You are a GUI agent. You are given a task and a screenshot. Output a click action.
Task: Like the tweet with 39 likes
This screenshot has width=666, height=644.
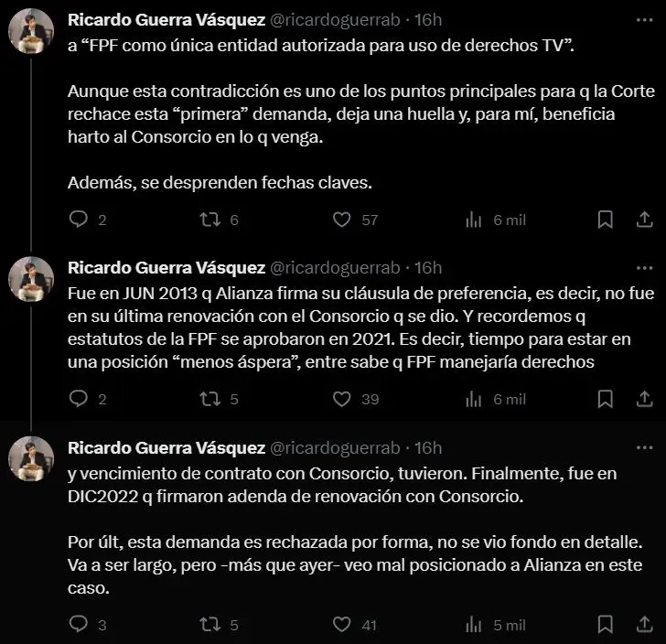(x=342, y=399)
